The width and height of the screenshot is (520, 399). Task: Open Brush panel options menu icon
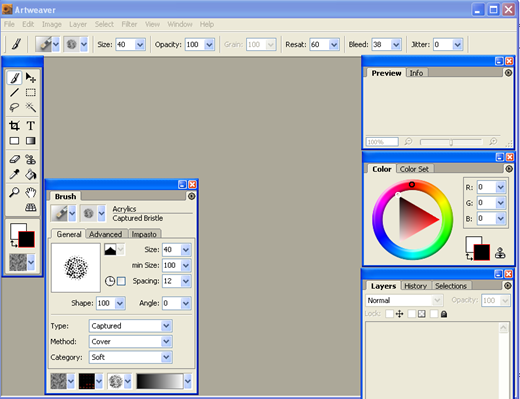pos(191,196)
